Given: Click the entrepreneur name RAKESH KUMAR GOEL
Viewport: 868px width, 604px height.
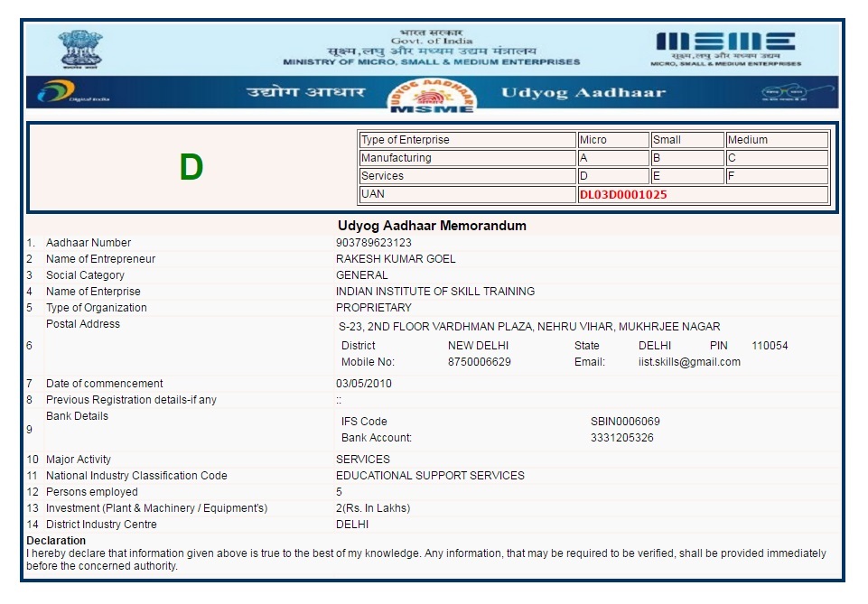Looking at the screenshot, I should point(396,259).
